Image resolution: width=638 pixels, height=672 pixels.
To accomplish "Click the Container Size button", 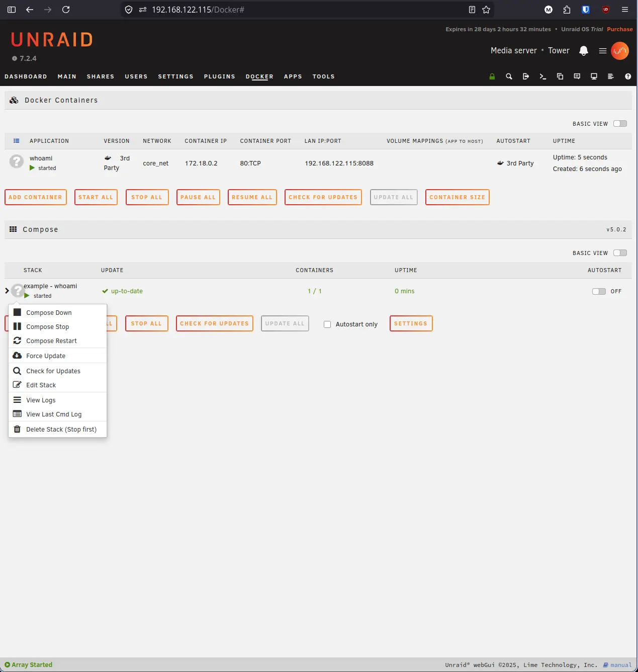I will 457,197.
